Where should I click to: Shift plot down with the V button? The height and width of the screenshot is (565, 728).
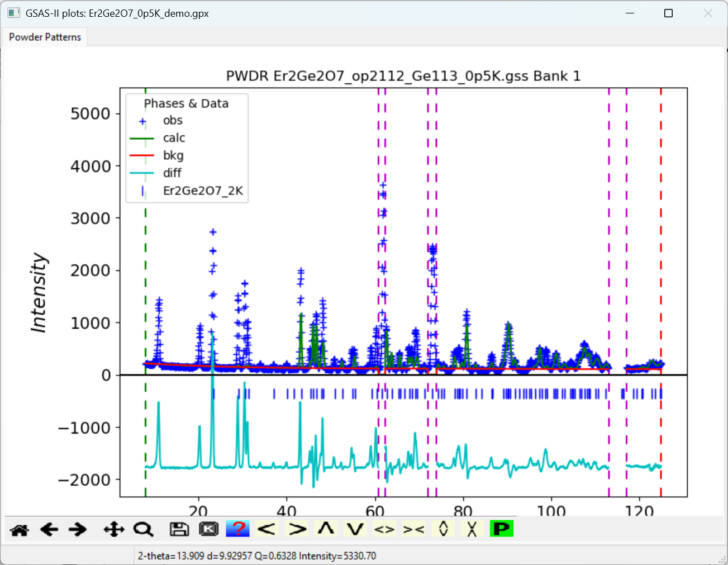(355, 529)
